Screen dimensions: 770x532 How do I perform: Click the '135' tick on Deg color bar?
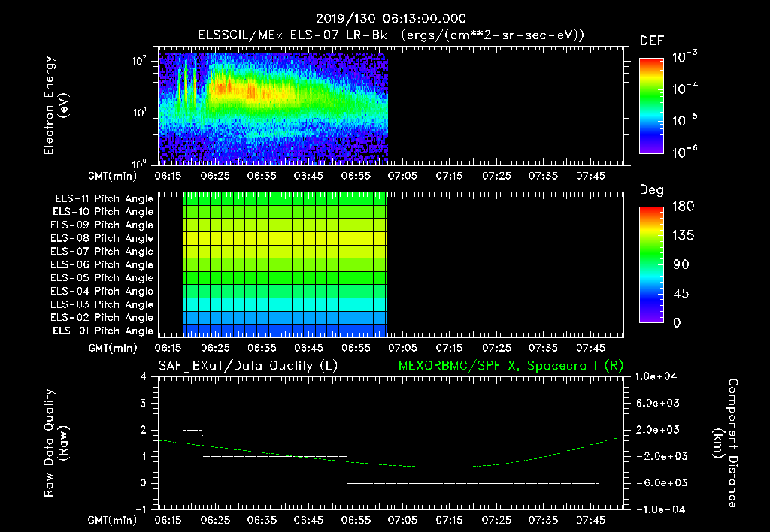[683, 236]
